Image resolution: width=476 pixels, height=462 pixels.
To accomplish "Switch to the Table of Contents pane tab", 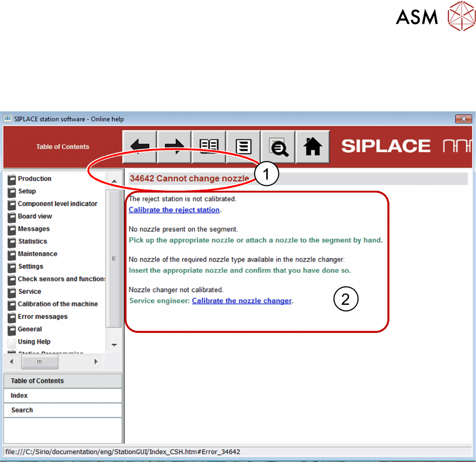I will click(x=63, y=381).
